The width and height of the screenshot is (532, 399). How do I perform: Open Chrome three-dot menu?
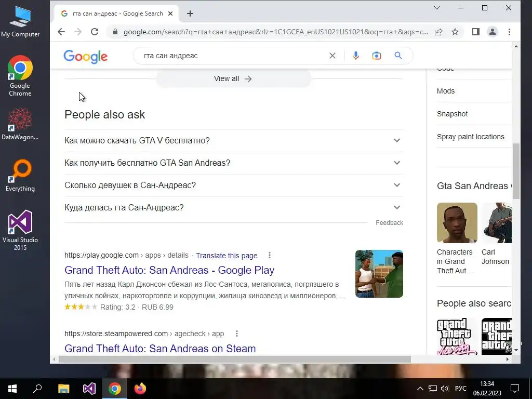point(509,32)
